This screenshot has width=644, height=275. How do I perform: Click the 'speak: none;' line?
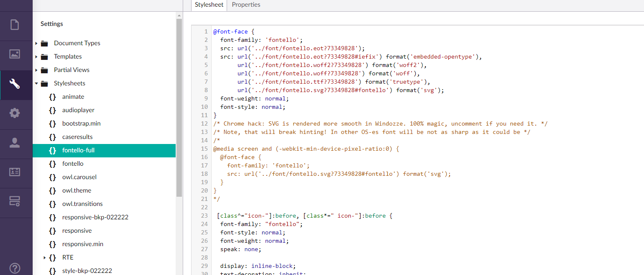point(240,249)
